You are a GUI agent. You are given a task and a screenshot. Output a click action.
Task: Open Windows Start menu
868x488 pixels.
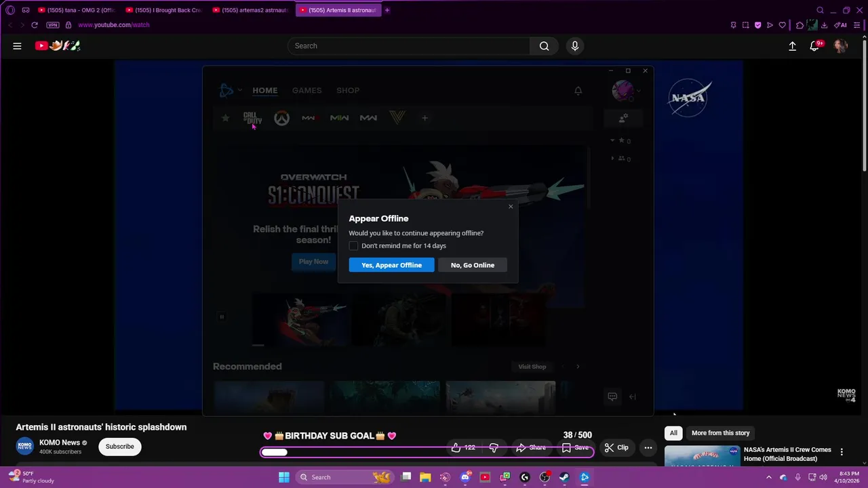[284, 477]
